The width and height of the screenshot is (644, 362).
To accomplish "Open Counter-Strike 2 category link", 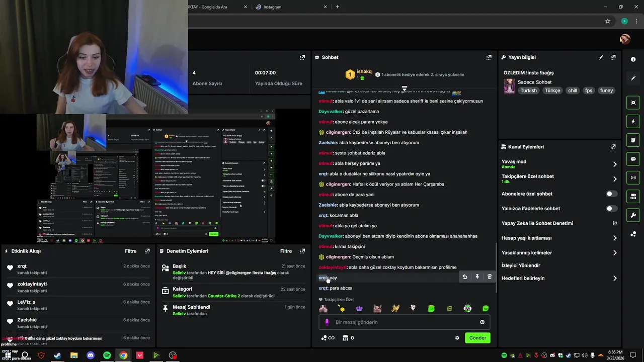I will tap(224, 296).
